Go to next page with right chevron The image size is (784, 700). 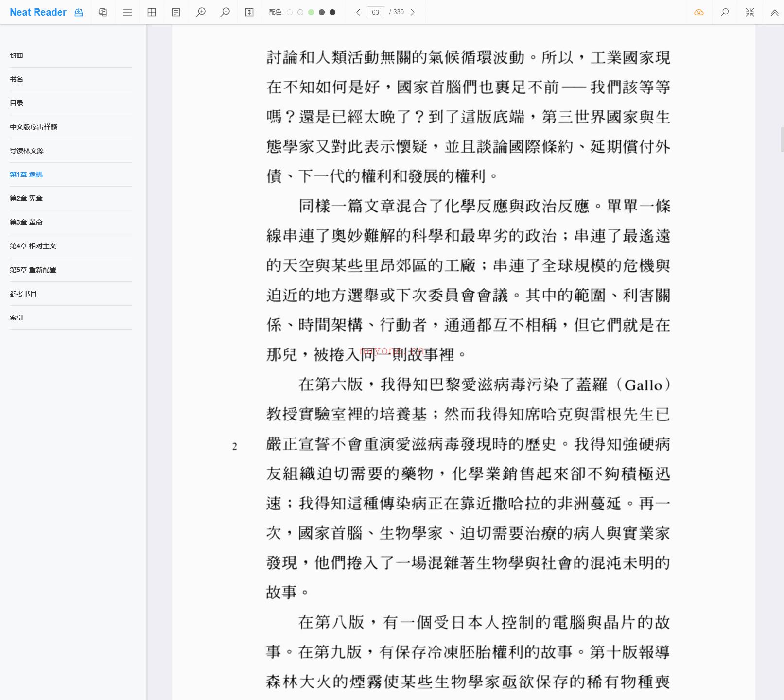click(x=413, y=12)
